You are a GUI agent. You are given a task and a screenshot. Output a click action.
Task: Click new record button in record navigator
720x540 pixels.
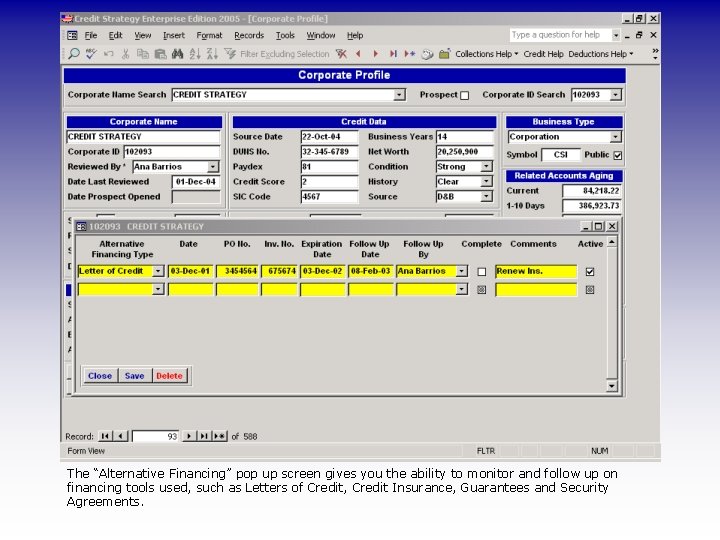tap(219, 436)
